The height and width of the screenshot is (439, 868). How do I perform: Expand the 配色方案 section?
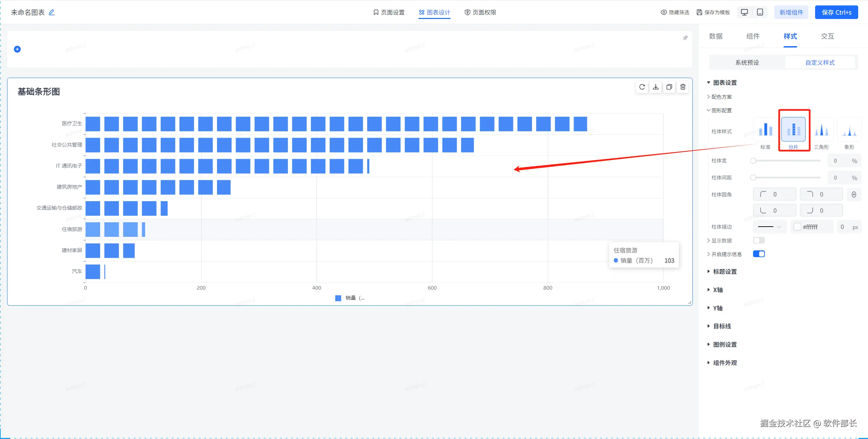point(721,97)
